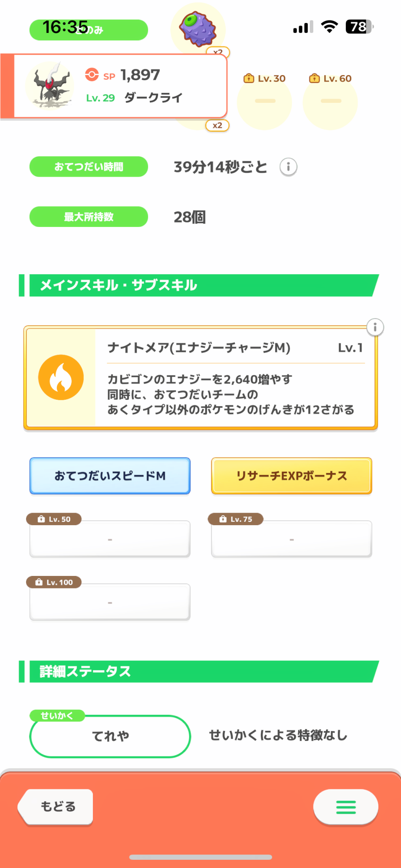401x868 pixels.
Task: Tap the orange flame skill icon
Action: coord(61,378)
